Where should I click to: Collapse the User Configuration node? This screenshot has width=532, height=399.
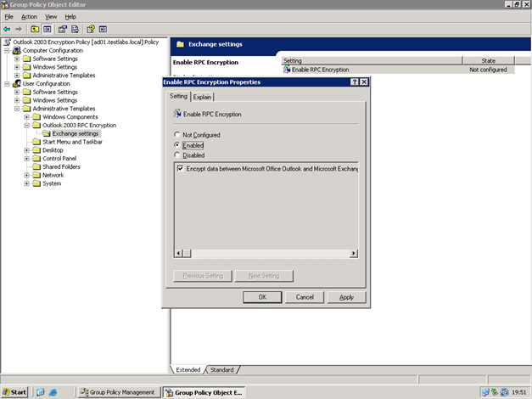coord(7,84)
